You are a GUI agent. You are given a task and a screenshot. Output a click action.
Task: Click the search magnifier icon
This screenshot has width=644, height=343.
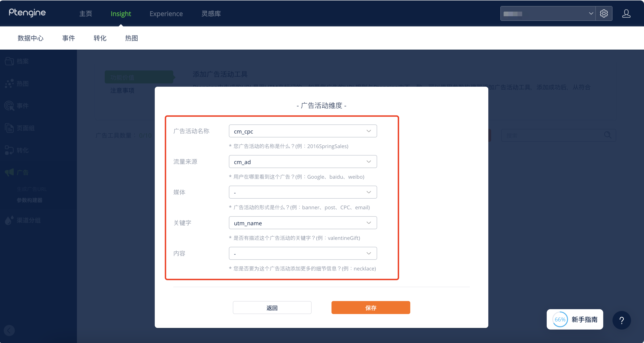[607, 135]
